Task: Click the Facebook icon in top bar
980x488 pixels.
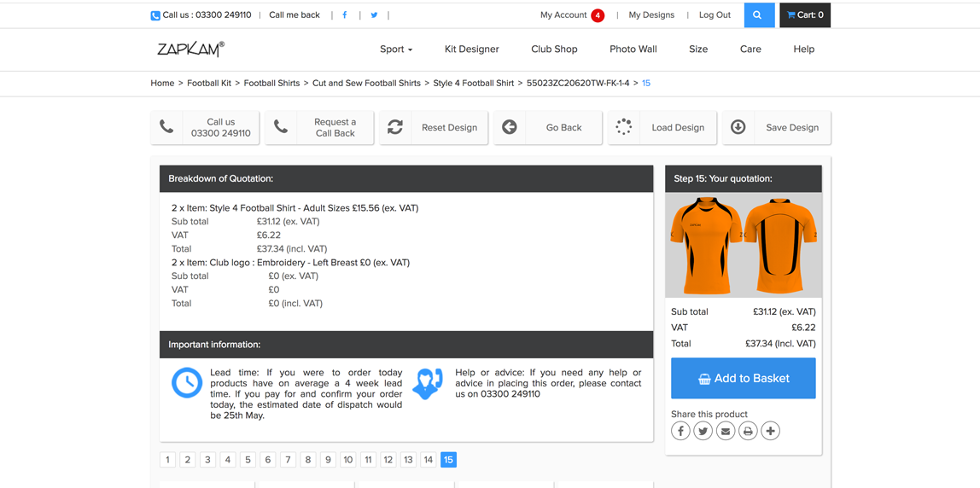Action: pyautogui.click(x=344, y=15)
